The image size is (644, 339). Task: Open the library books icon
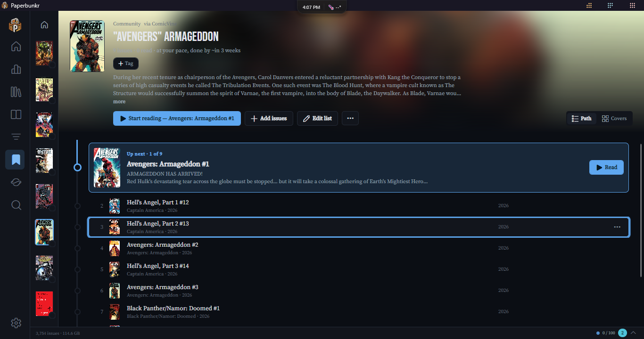click(16, 92)
